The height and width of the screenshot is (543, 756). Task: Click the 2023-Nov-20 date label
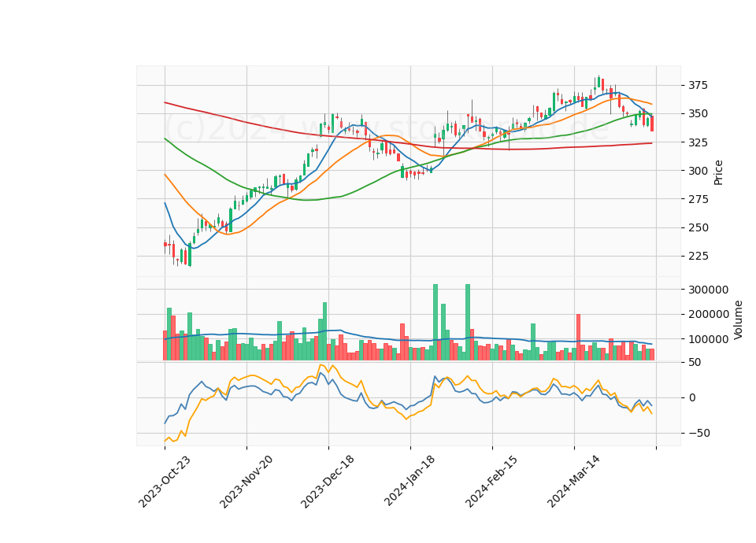[x=246, y=482]
